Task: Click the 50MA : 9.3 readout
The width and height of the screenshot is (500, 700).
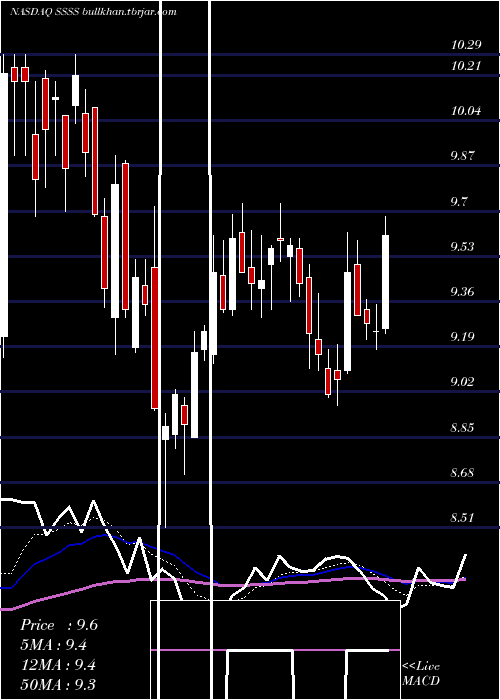Action: [58, 685]
